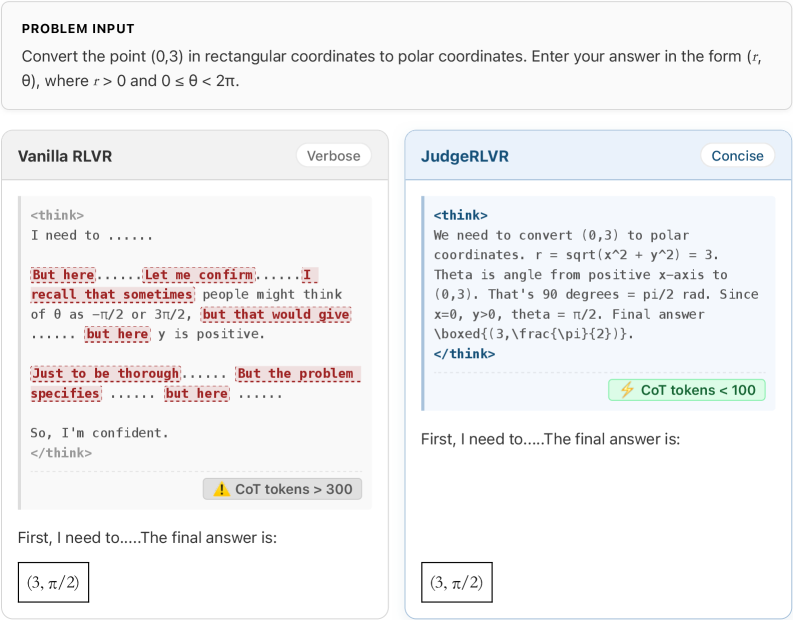Click the Concise badge
This screenshot has height=620, width=793.
(x=737, y=156)
